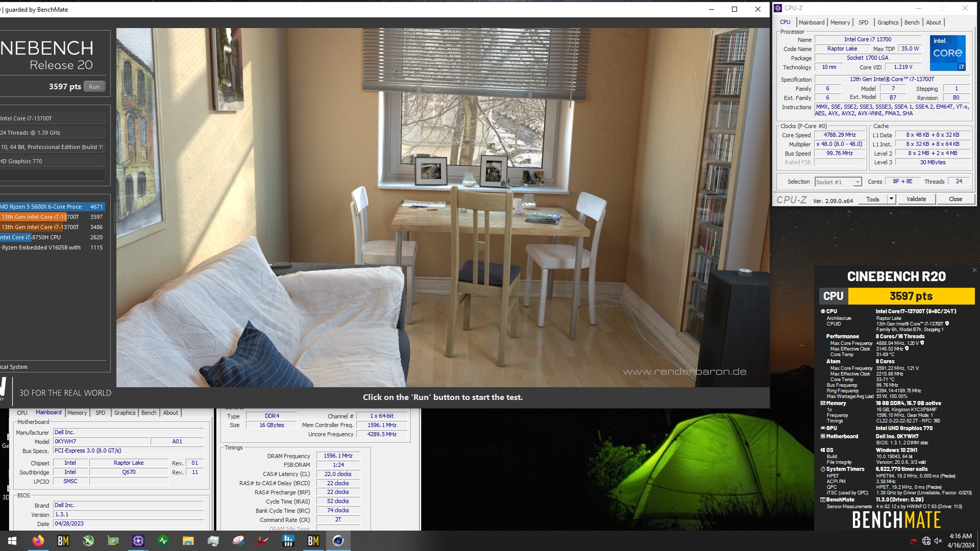Select the i7-13700T ranking bar scoring 3597
980x551 pixels.
pyautogui.click(x=53, y=217)
